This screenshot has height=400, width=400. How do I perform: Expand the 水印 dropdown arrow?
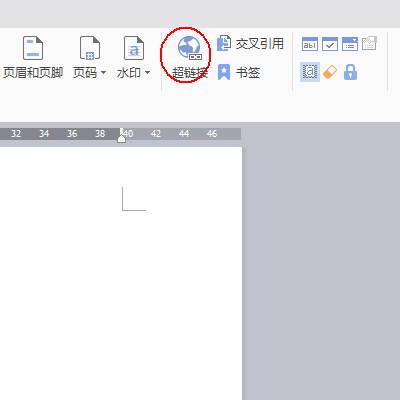pos(147,72)
